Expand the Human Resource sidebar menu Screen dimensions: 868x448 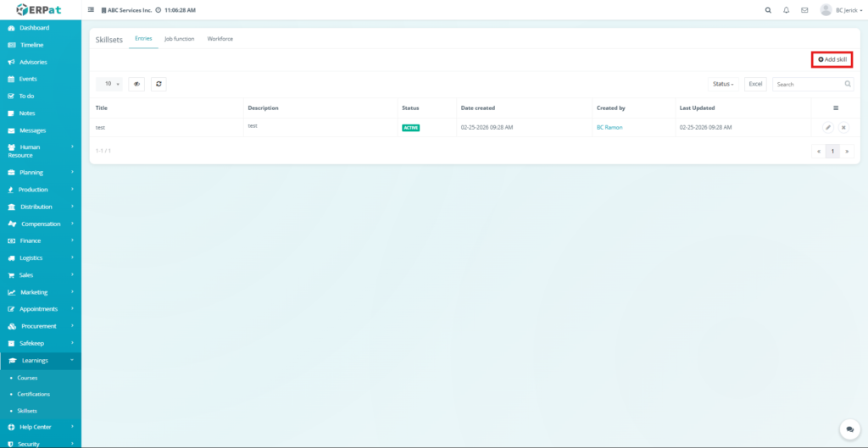(41, 151)
